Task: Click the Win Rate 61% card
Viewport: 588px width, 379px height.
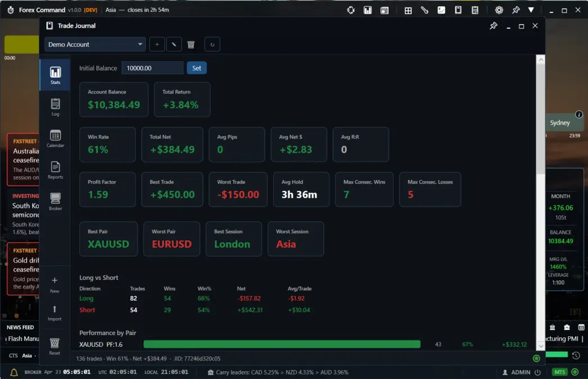Action: pos(107,145)
